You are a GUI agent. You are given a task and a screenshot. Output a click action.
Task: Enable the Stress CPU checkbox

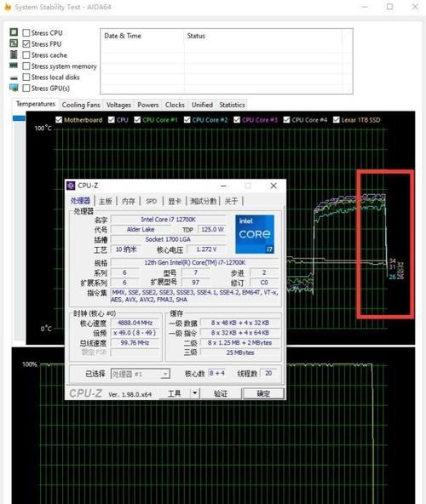point(26,33)
